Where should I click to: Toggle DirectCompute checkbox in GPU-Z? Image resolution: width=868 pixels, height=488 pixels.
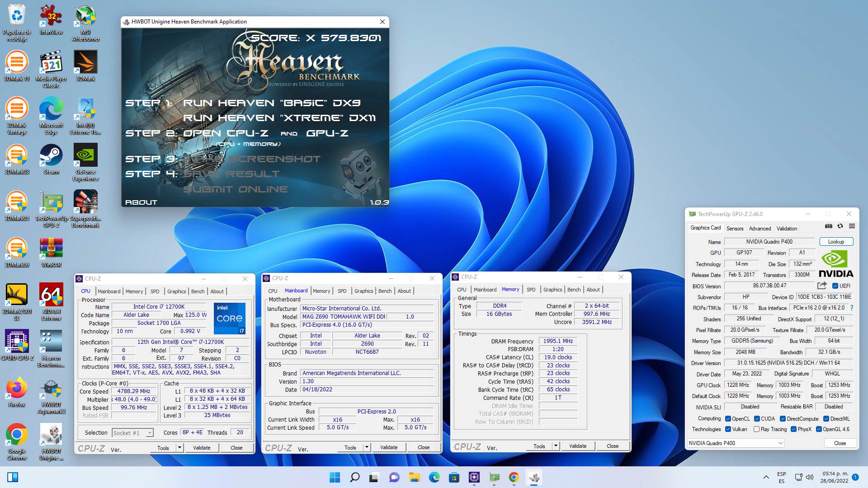pos(783,419)
